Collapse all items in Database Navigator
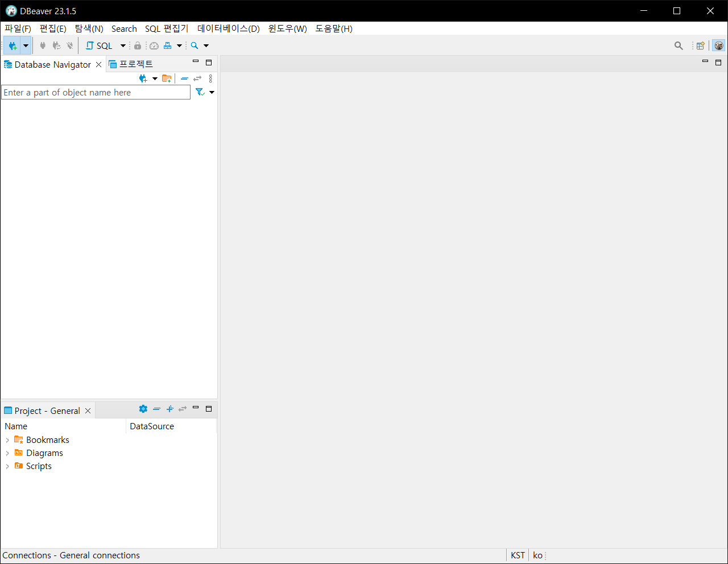Screen dimensions: 728x564 [x=184, y=78]
